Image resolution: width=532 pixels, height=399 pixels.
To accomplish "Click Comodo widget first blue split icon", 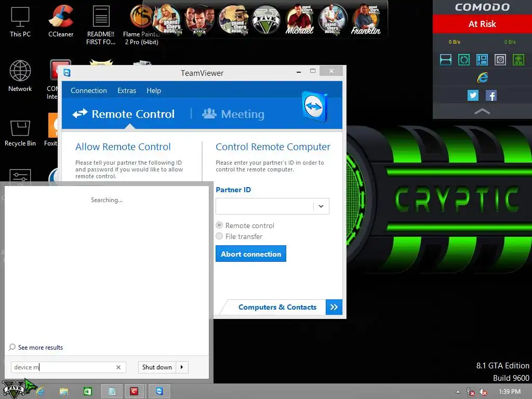I will [445, 60].
